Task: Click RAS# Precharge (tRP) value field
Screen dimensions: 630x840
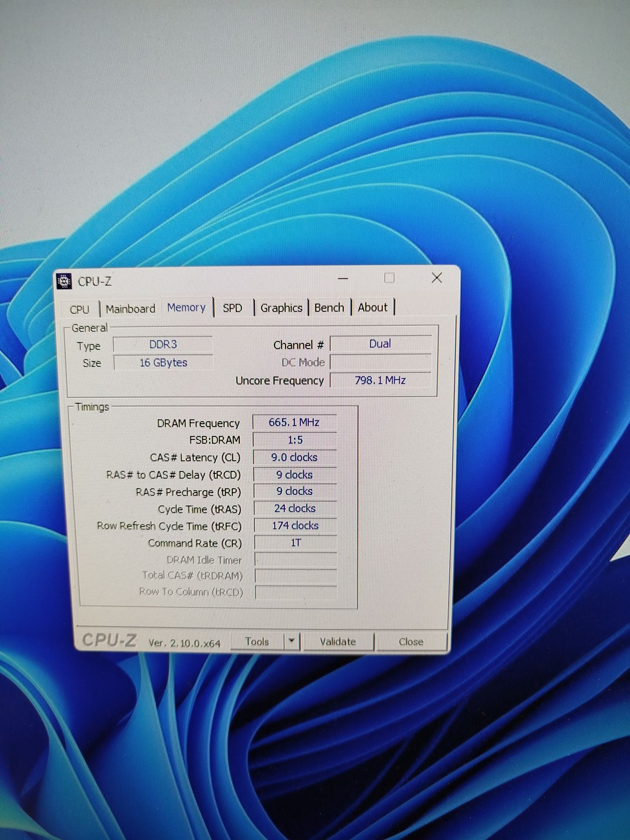Action: [x=295, y=491]
